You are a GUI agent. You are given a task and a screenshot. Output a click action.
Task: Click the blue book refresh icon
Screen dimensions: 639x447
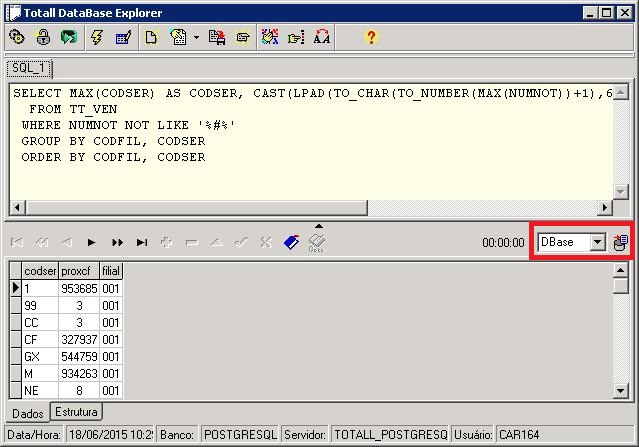click(291, 242)
